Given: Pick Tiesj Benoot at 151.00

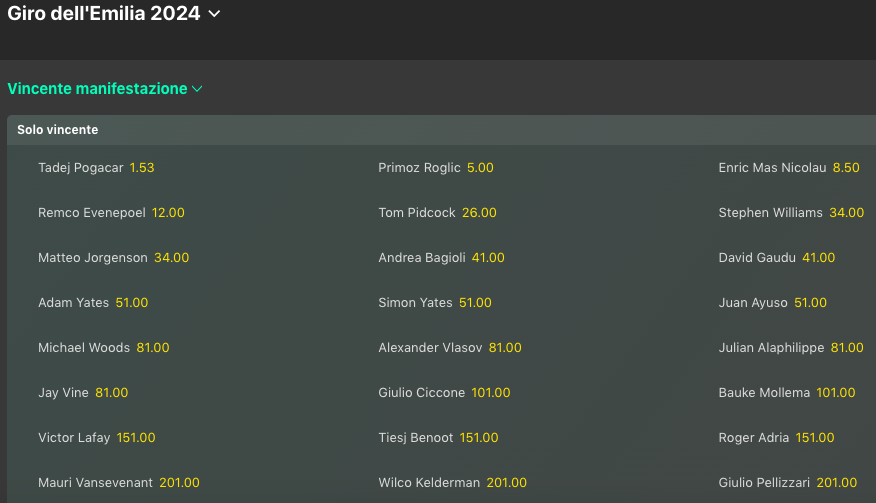Looking at the screenshot, I should [438, 438].
